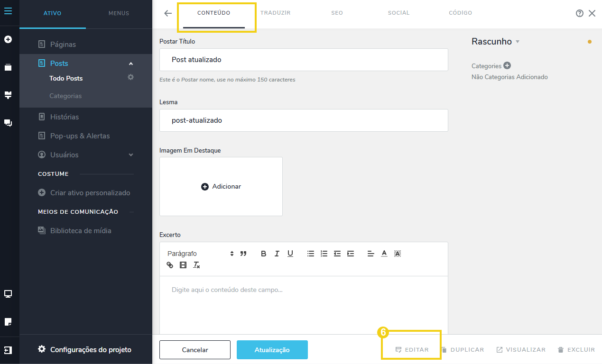Click the exit logout icon
Viewport: 602px width, 364px height.
(8, 350)
